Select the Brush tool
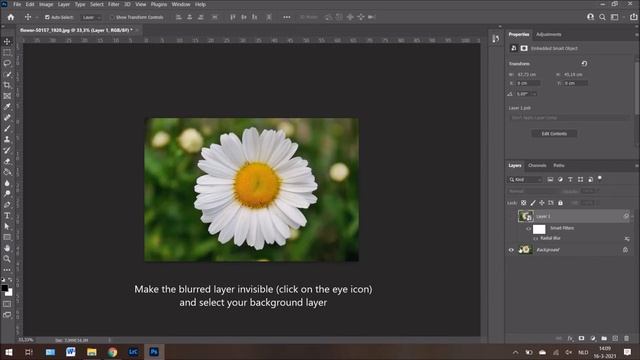The width and height of the screenshot is (640, 360). coord(7,129)
